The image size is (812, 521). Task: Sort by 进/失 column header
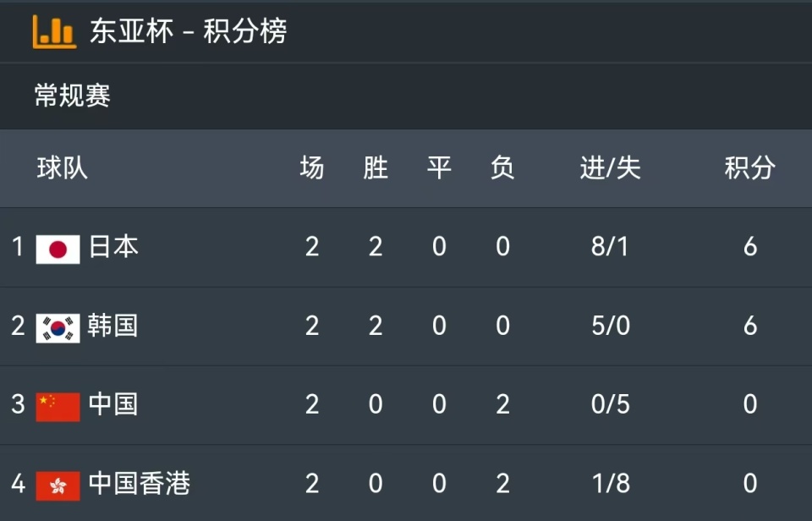(x=611, y=167)
